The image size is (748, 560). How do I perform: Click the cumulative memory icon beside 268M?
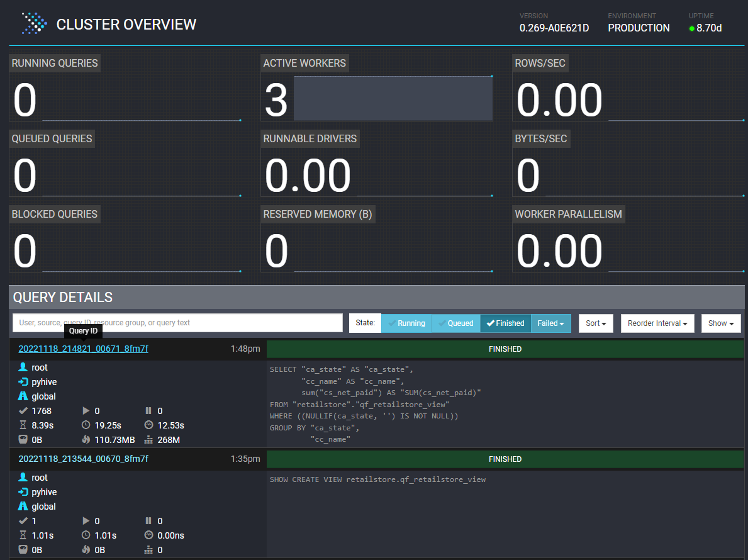click(x=148, y=440)
